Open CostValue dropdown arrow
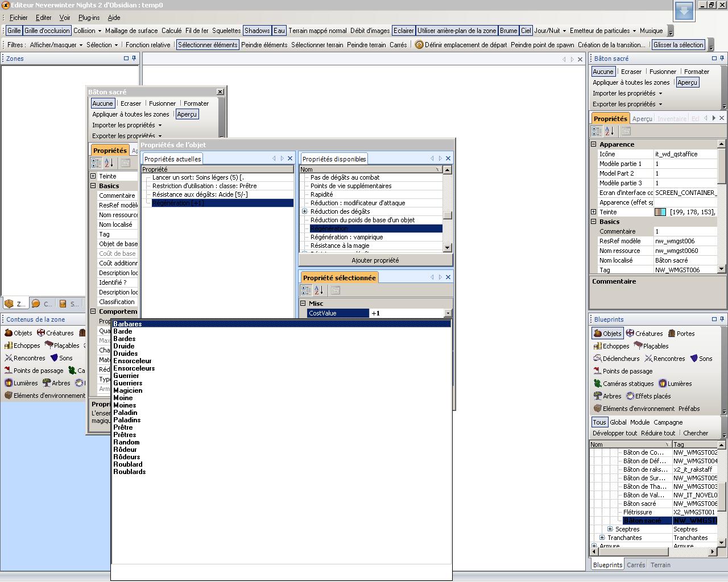728x582 pixels. pyautogui.click(x=448, y=313)
